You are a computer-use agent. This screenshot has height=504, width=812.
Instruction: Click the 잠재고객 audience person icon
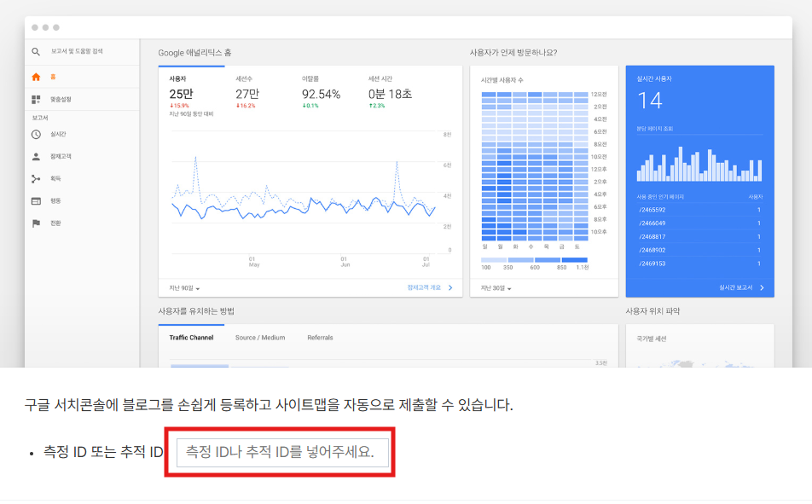click(34, 156)
